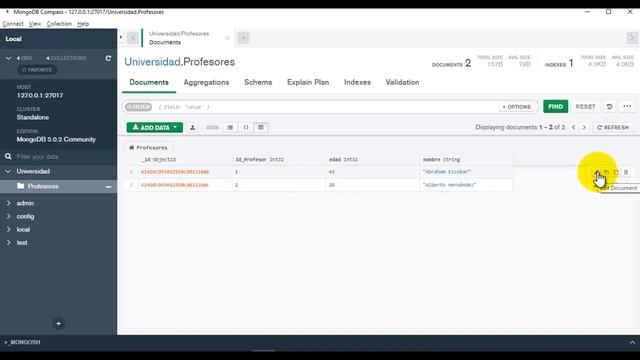Click the 127.0.0.1:27017 host value
The width and height of the screenshot is (640, 360).
pos(40,96)
